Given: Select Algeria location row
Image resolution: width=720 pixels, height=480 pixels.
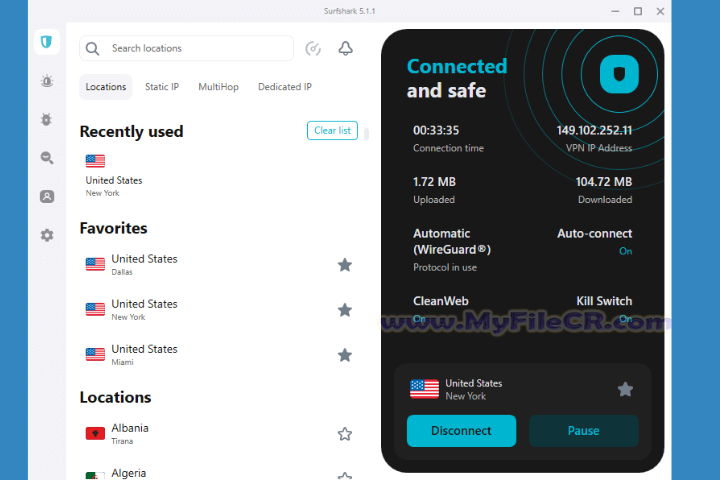Looking at the screenshot, I should coord(219,473).
